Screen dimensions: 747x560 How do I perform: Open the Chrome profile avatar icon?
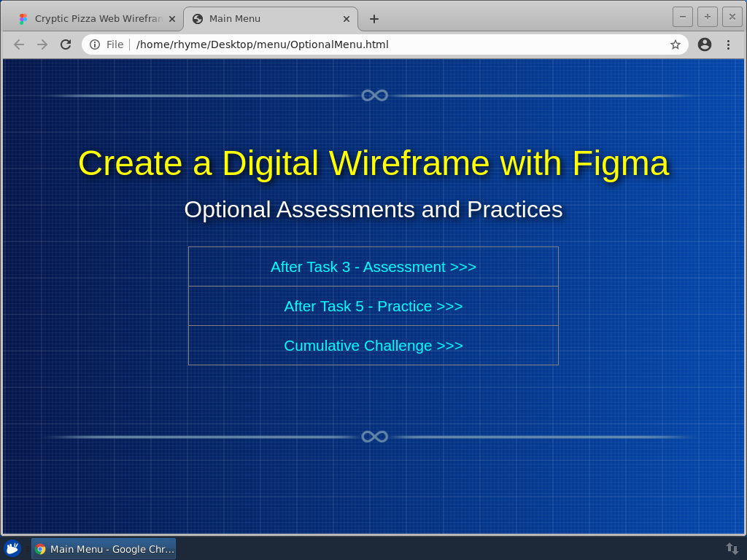[705, 44]
